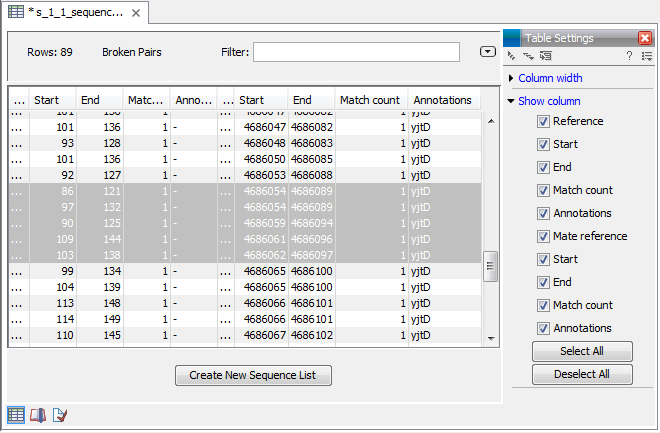Image resolution: width=660 pixels, height=433 pixels.
Task: Open the save/restore settings list icon
Action: [647, 56]
